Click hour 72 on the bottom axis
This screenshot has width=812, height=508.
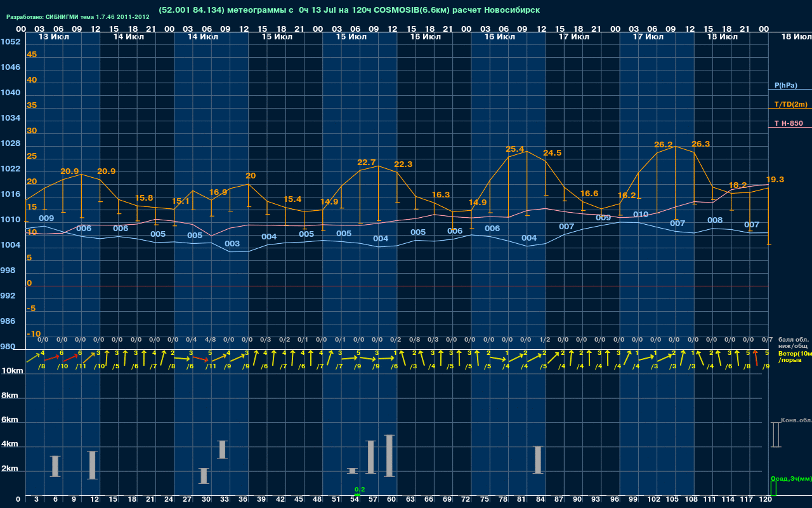point(466,500)
